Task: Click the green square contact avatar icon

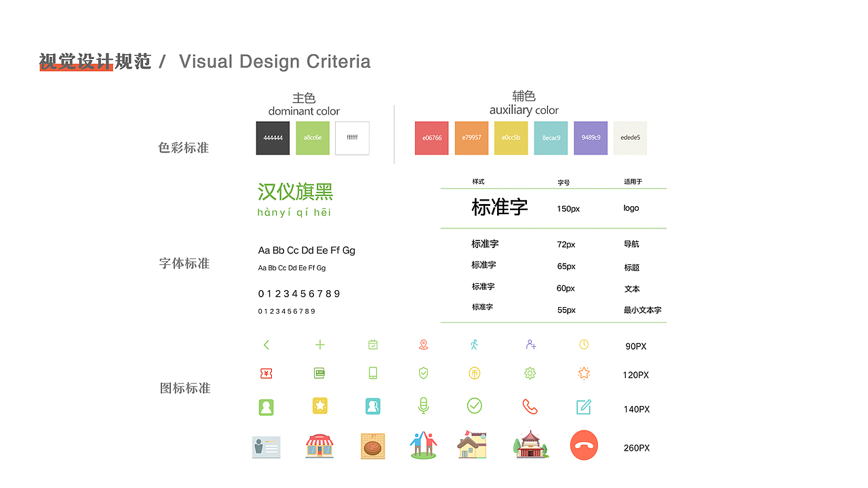Action: click(266, 407)
